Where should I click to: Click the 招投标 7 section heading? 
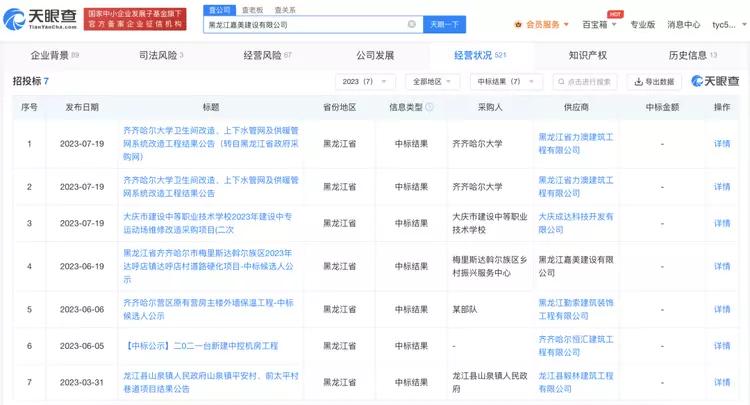coord(31,81)
